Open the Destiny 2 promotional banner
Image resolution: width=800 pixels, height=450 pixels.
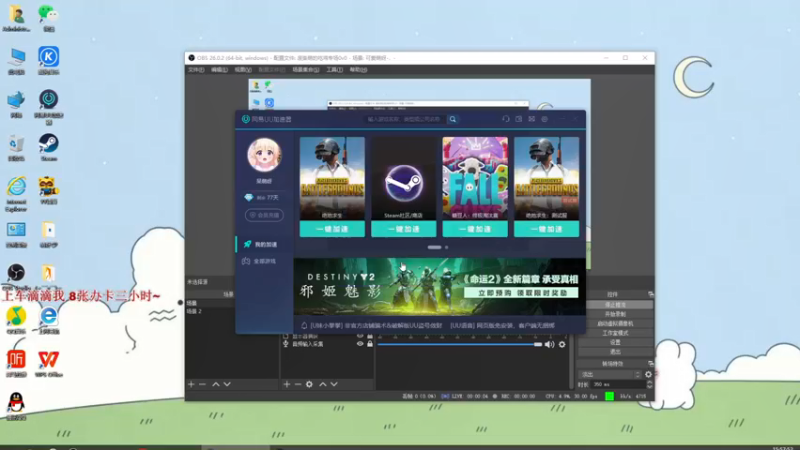[439, 286]
